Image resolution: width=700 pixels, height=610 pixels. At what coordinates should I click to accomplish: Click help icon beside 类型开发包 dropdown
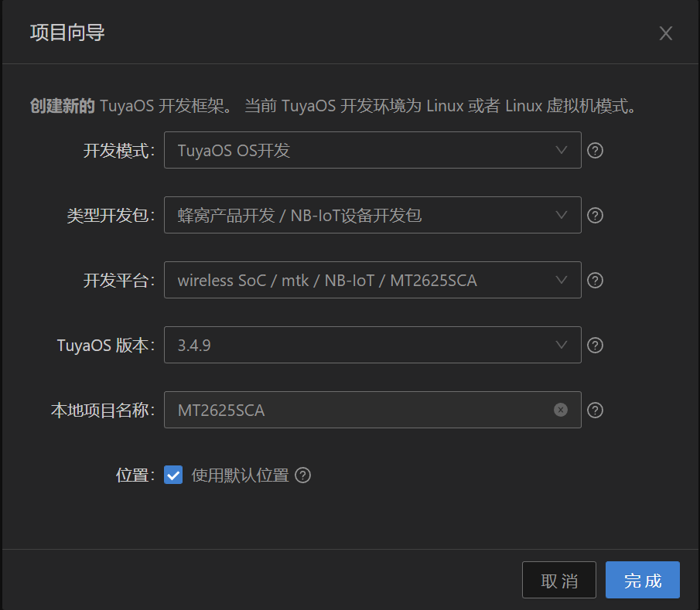(x=595, y=216)
